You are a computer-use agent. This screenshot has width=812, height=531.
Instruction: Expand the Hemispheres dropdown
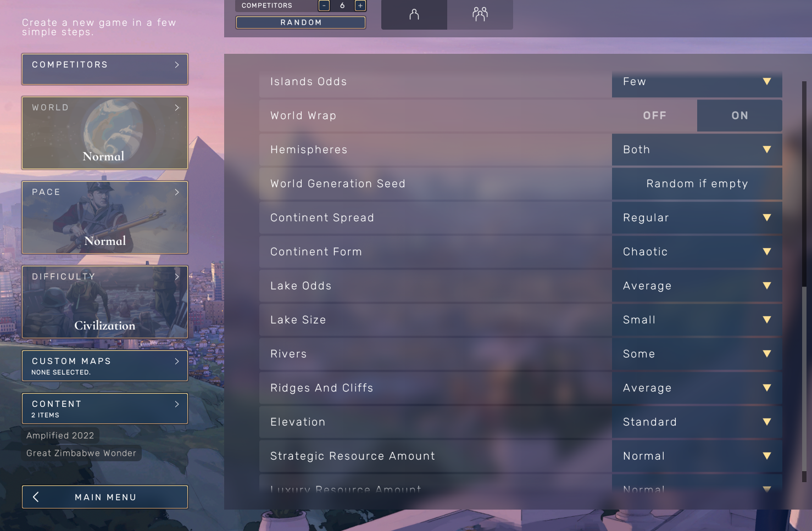pyautogui.click(x=697, y=150)
